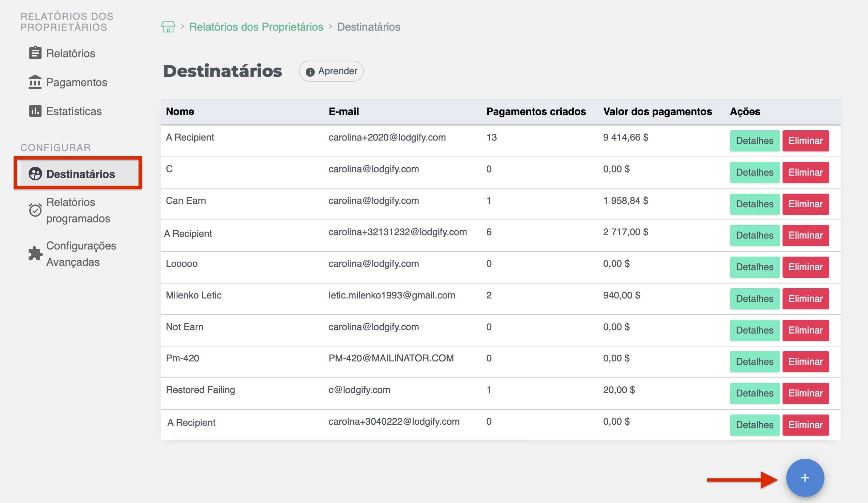868x503 pixels.
Task: Click the Nome column header
Action: 180,112
